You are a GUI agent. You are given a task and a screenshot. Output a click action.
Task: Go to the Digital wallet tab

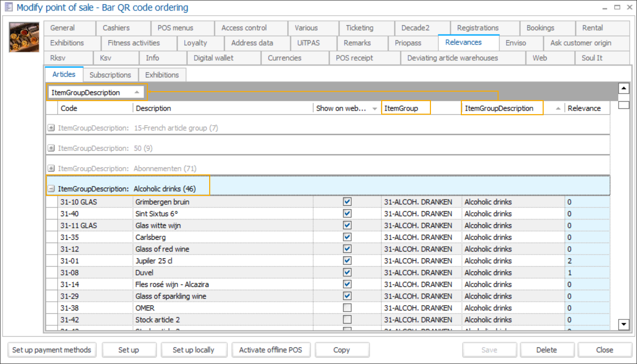[213, 58]
